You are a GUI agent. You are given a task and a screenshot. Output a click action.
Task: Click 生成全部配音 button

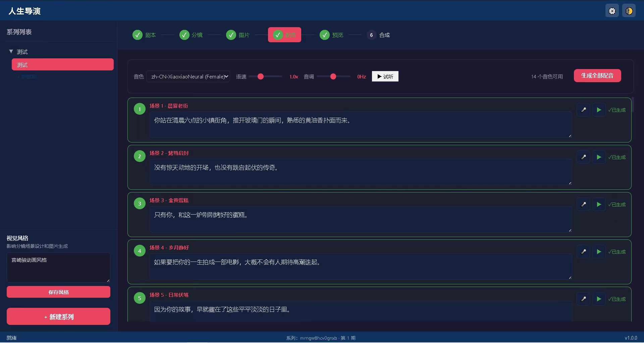[x=597, y=75]
